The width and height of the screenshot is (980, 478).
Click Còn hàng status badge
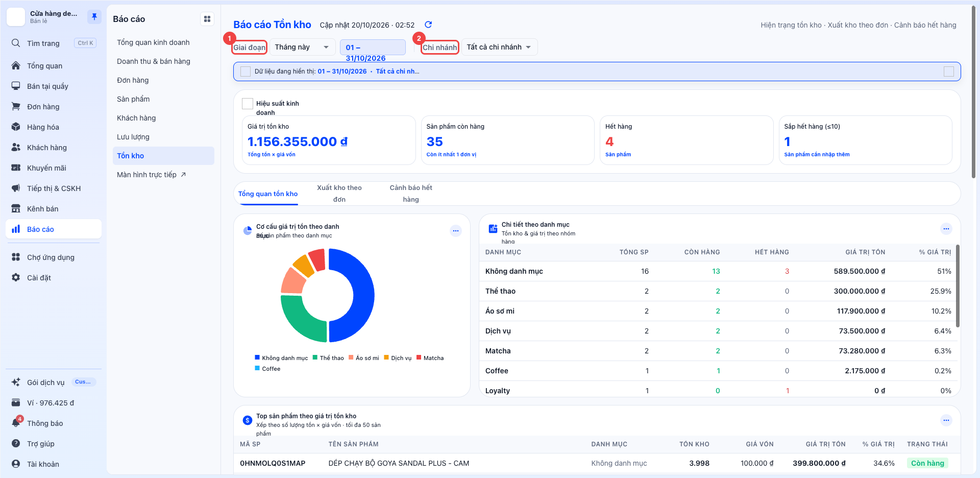click(x=927, y=463)
